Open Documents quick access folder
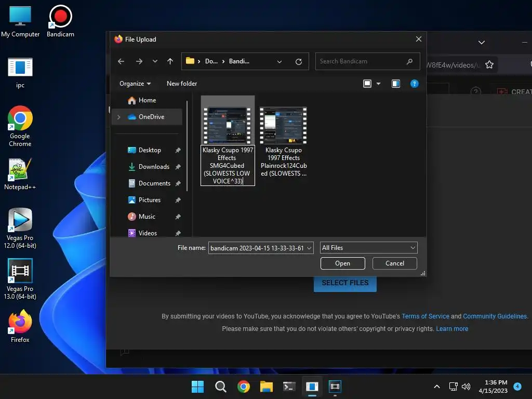This screenshot has height=399, width=532. coord(154,183)
